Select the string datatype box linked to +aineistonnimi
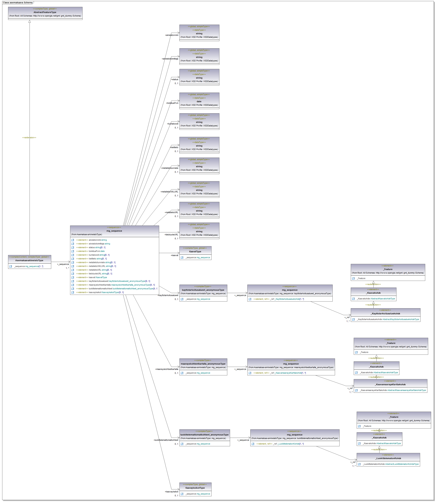The image size is (439, 504). (x=200, y=33)
